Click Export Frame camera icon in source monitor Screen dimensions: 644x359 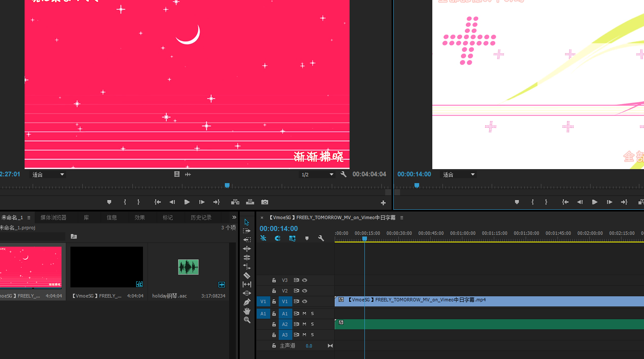(265, 202)
